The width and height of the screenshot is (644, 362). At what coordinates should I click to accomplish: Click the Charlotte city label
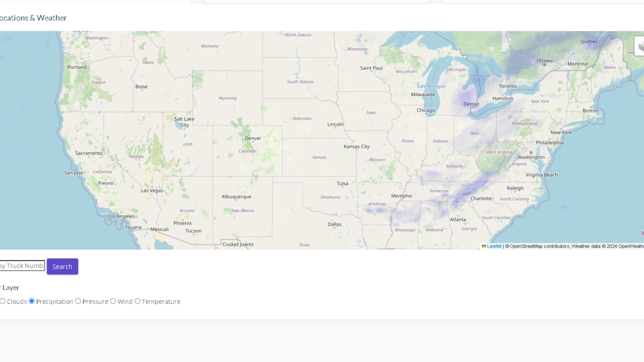pyautogui.click(x=481, y=198)
